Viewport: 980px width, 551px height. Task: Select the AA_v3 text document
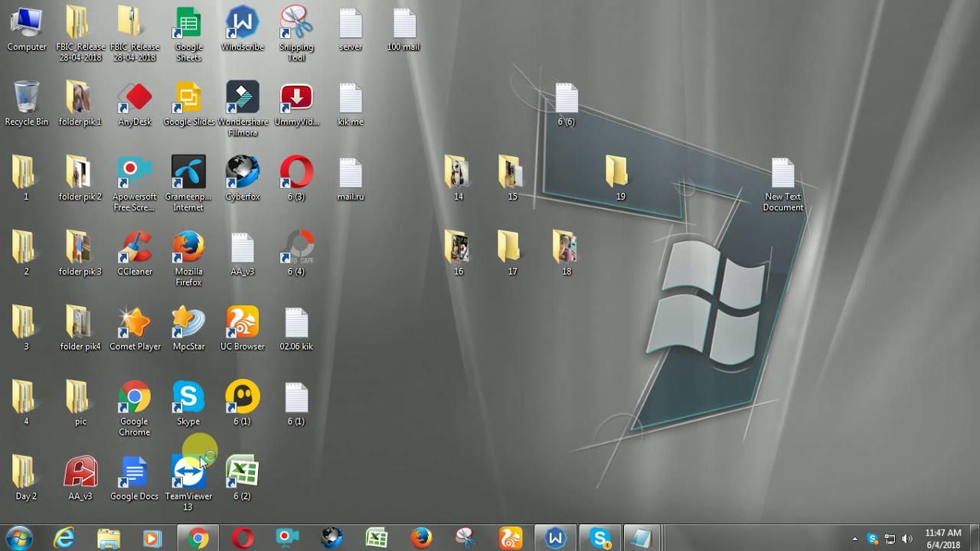tap(242, 254)
